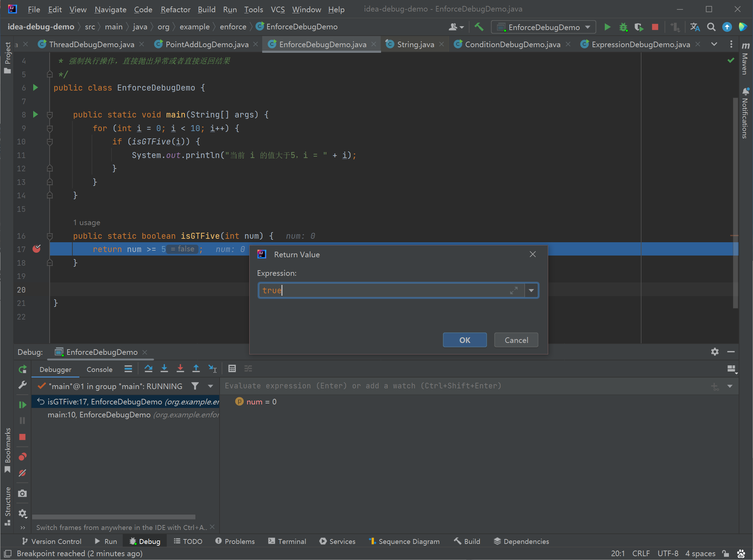Click Resume Program in the debug sidebar

click(x=22, y=405)
